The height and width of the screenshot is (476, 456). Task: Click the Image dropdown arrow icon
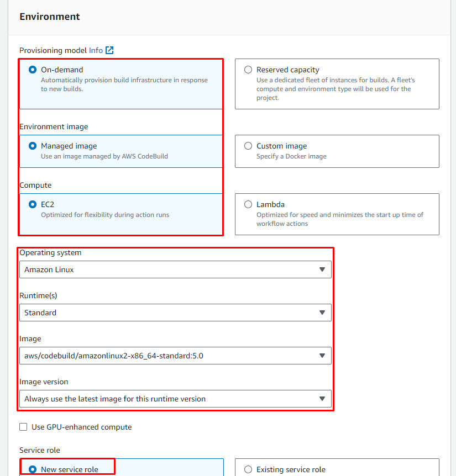tap(322, 356)
